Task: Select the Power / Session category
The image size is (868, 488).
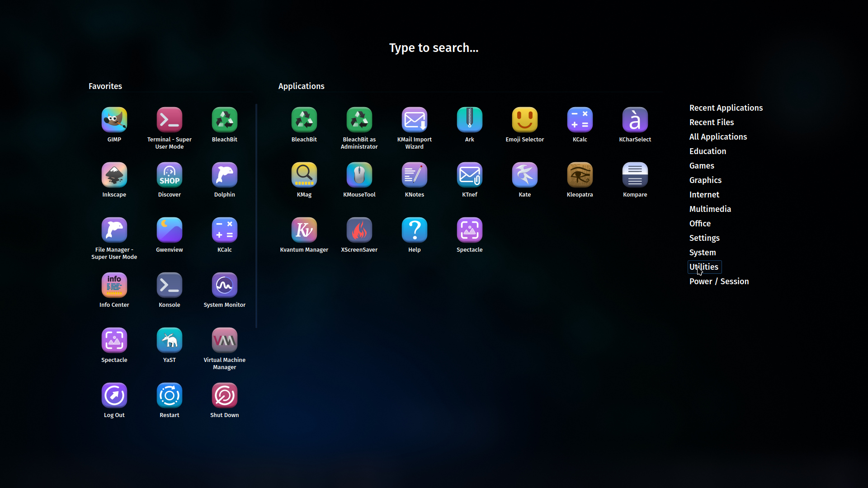Action: coord(719,282)
